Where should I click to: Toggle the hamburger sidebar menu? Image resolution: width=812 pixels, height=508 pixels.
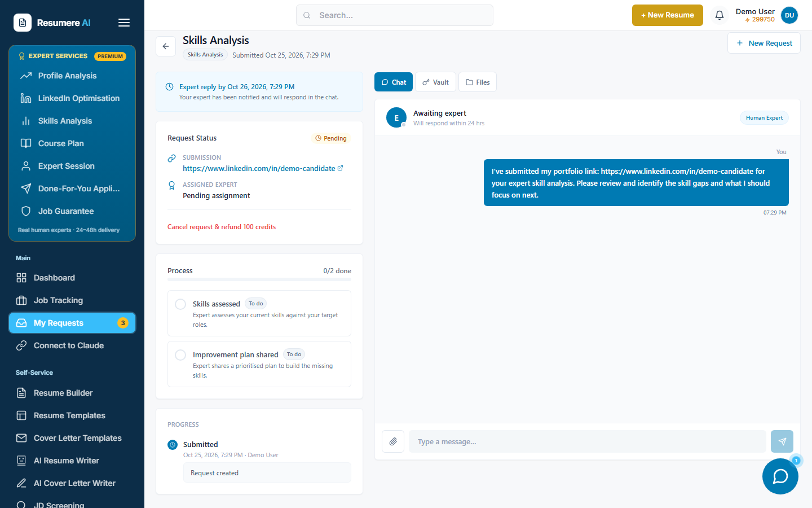(x=124, y=23)
